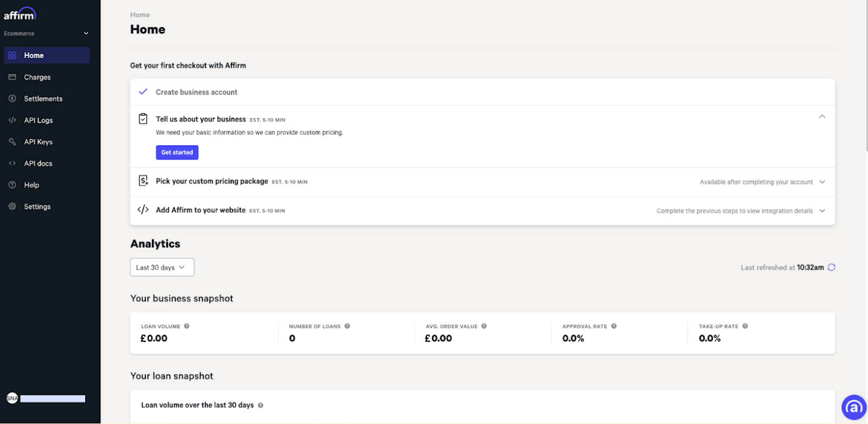
Task: Click the info icon next to Take-up Rate
Action: 745,326
